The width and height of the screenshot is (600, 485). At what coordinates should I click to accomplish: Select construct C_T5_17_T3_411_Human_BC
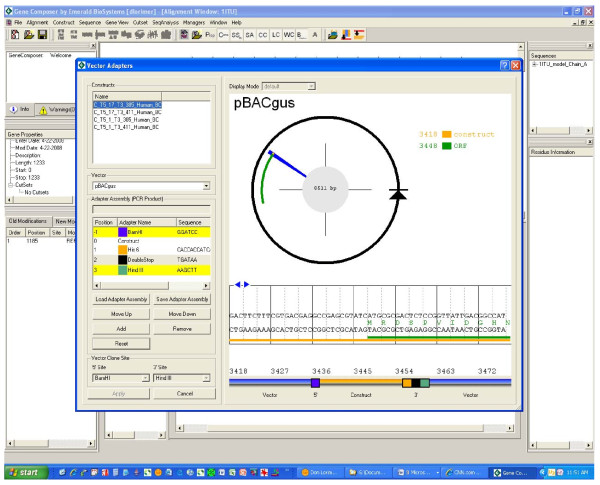coord(127,112)
